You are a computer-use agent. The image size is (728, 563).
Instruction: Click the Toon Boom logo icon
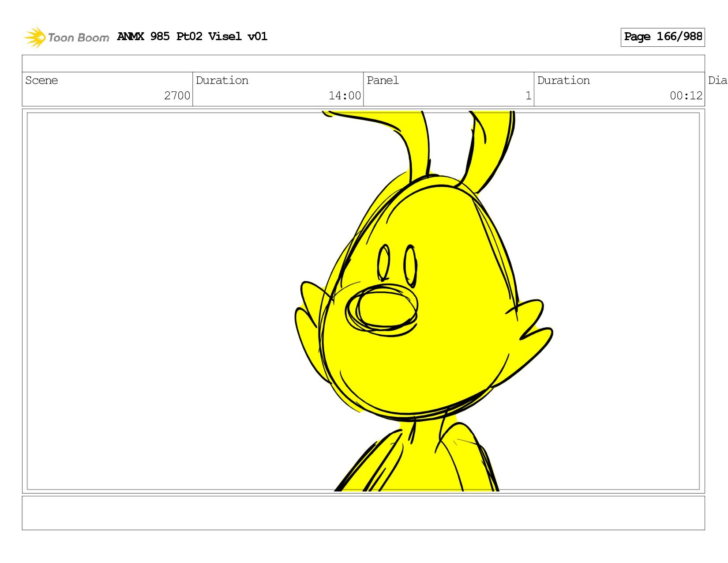34,37
